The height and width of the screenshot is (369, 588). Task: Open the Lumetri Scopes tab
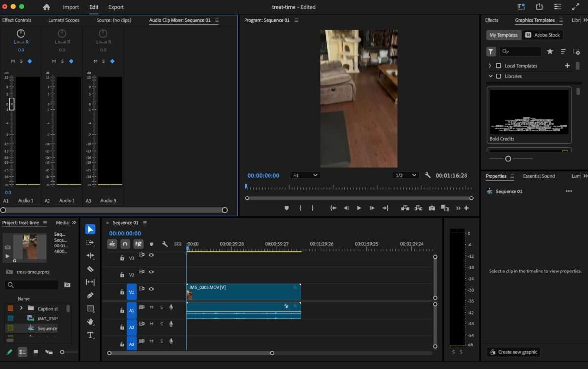click(64, 20)
